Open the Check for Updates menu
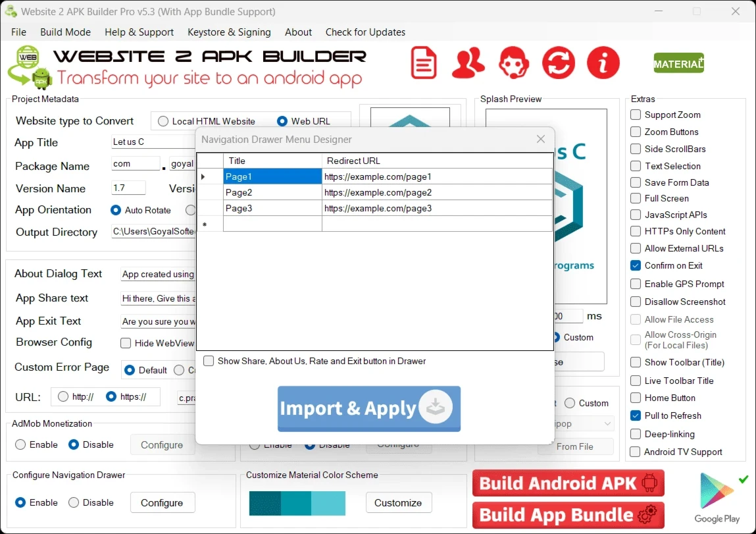The width and height of the screenshot is (756, 534). point(365,32)
